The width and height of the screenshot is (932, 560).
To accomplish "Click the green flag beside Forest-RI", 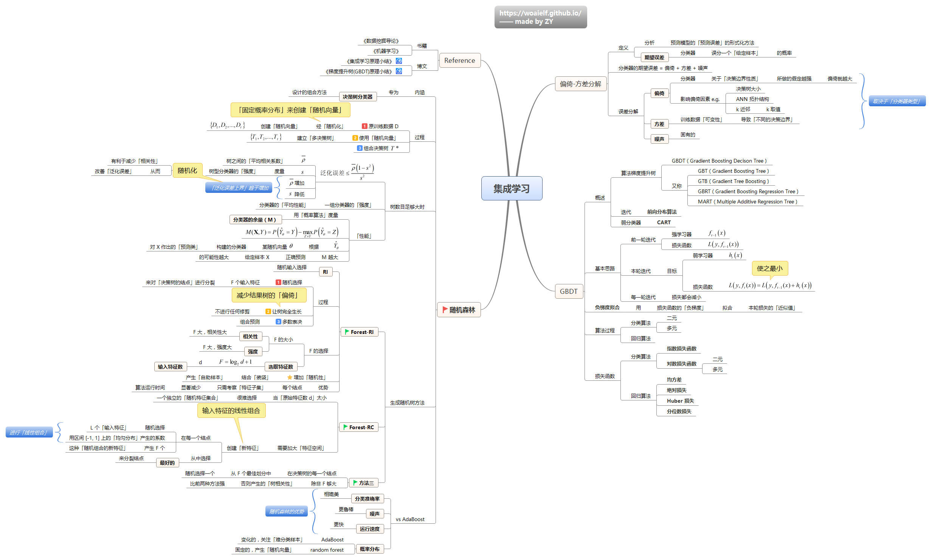I will tap(347, 332).
